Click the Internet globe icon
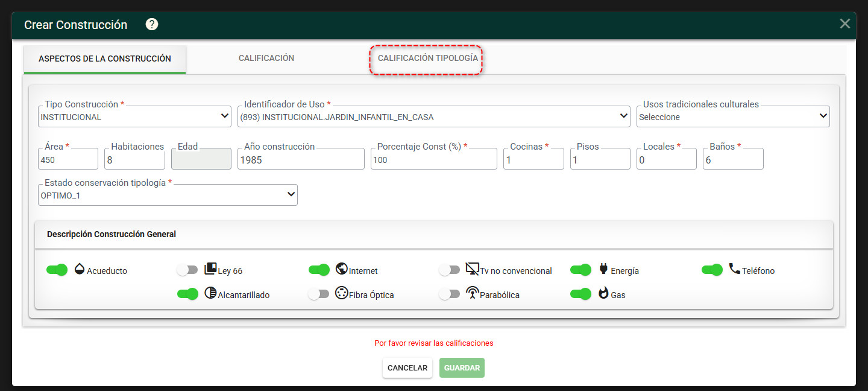868x391 pixels. pyautogui.click(x=342, y=269)
